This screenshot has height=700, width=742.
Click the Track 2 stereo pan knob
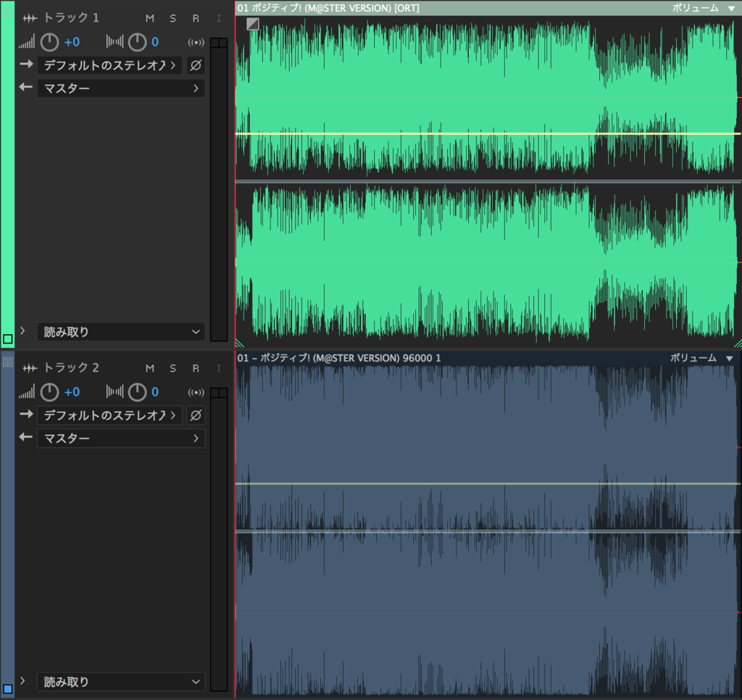[x=137, y=392]
